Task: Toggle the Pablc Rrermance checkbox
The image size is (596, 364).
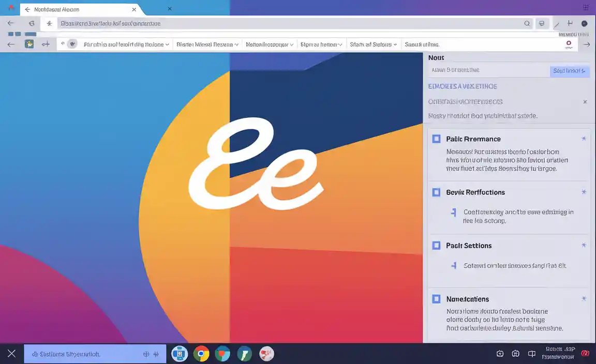Action: [x=436, y=139]
